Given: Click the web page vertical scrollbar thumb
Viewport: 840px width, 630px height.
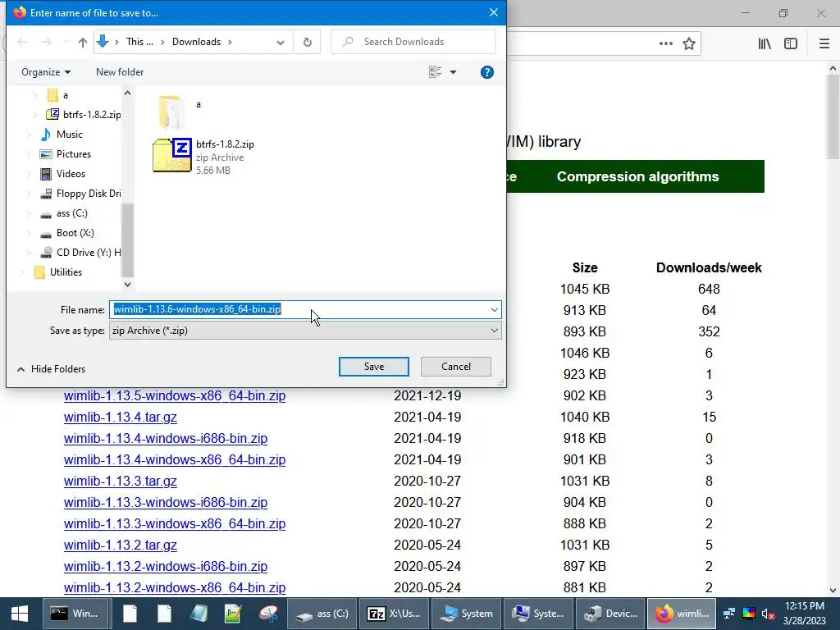Looking at the screenshot, I should click(x=832, y=116).
